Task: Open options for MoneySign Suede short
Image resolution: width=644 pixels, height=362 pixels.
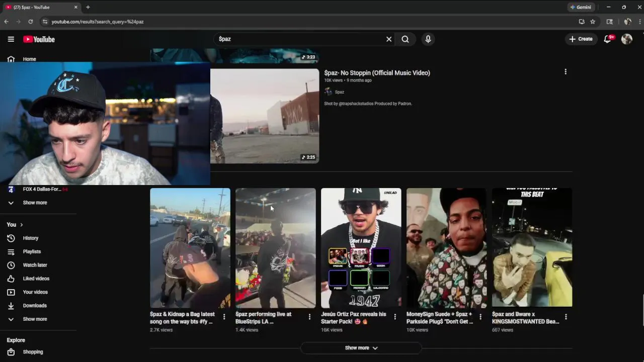Action: click(480, 317)
